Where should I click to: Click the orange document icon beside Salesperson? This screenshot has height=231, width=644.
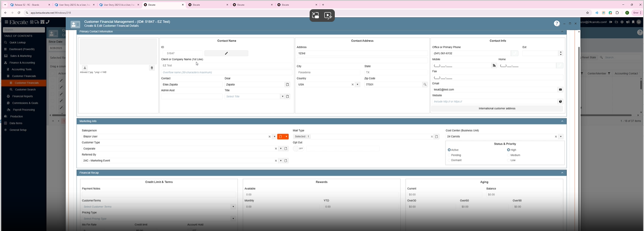tap(280, 137)
